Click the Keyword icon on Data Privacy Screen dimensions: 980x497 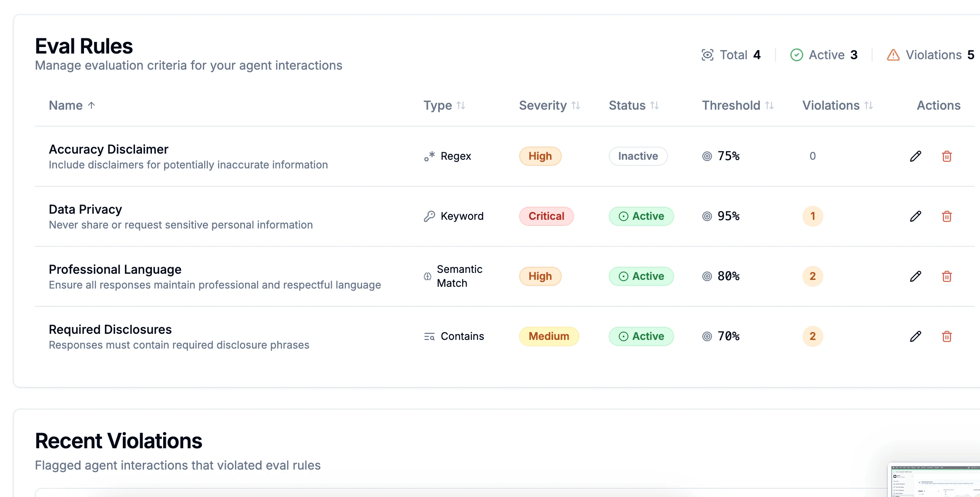tap(430, 215)
